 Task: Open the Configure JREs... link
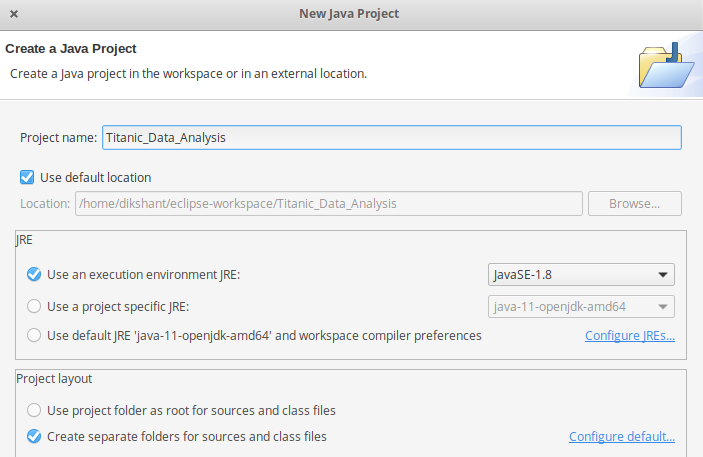pyautogui.click(x=630, y=335)
